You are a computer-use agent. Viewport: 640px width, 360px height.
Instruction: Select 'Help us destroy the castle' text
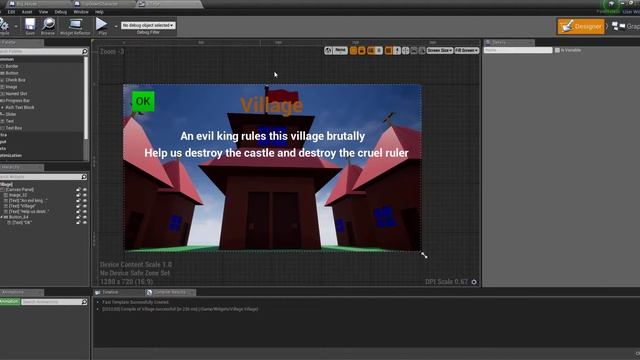point(276,153)
